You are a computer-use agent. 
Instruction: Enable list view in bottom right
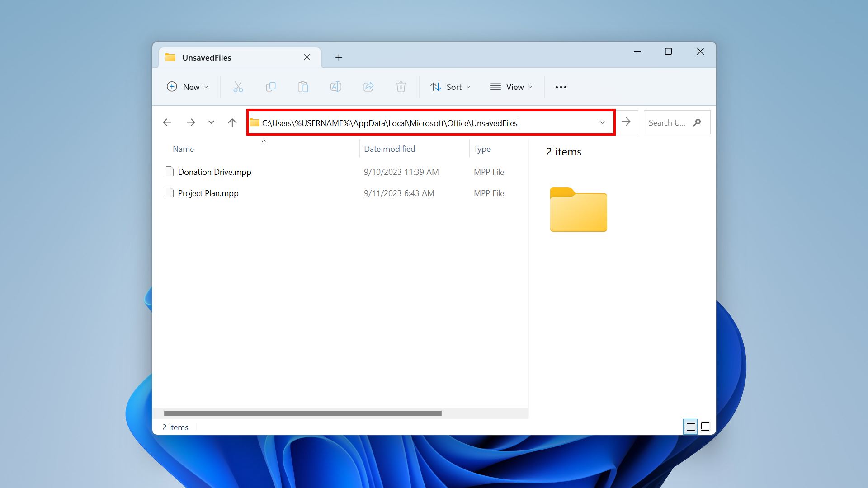(x=690, y=427)
